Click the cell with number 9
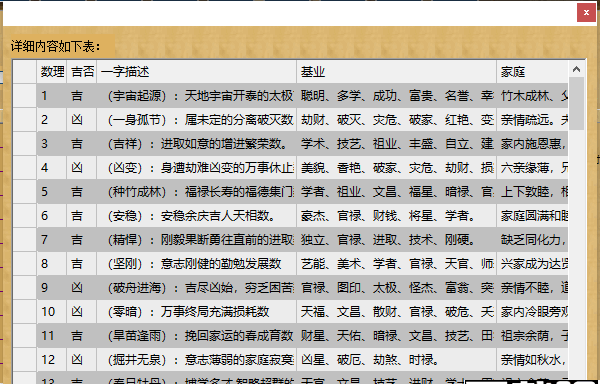Image resolution: width=600 pixels, height=384 pixels. [52, 288]
